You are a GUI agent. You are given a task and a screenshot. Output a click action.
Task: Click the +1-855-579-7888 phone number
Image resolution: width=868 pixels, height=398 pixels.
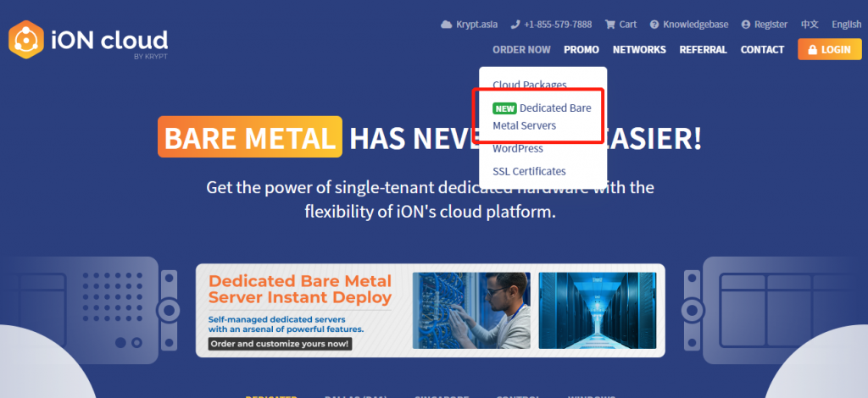pyautogui.click(x=558, y=25)
